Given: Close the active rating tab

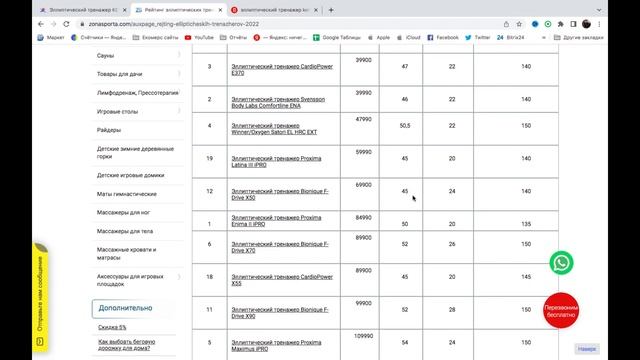Looking at the screenshot, I should point(220,10).
